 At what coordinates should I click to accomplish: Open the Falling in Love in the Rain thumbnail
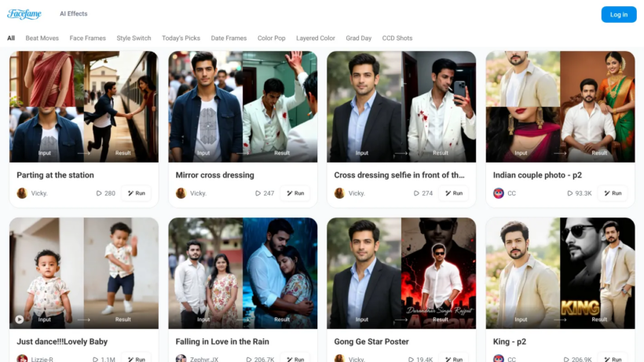click(x=243, y=273)
